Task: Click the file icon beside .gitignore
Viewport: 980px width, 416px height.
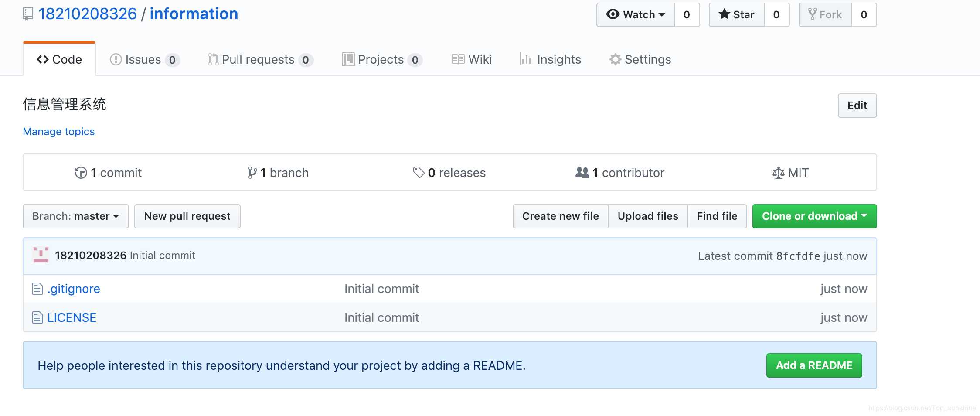Action: tap(37, 289)
